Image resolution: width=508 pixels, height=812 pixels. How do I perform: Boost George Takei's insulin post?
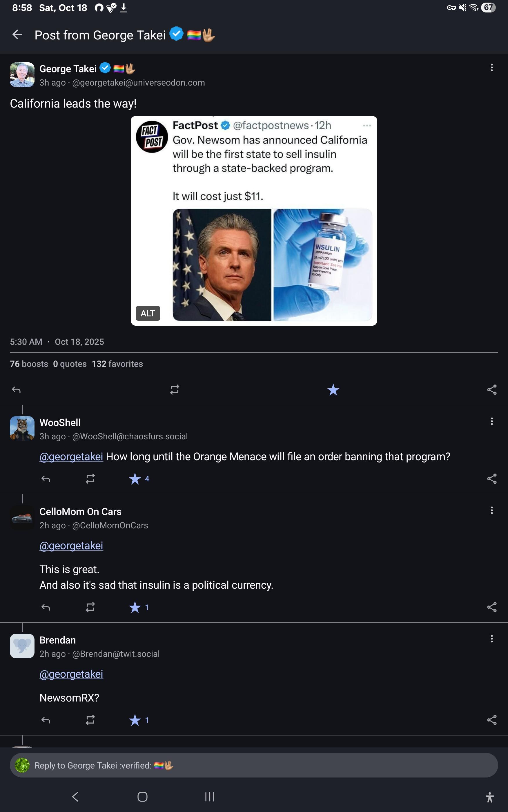pos(174,390)
